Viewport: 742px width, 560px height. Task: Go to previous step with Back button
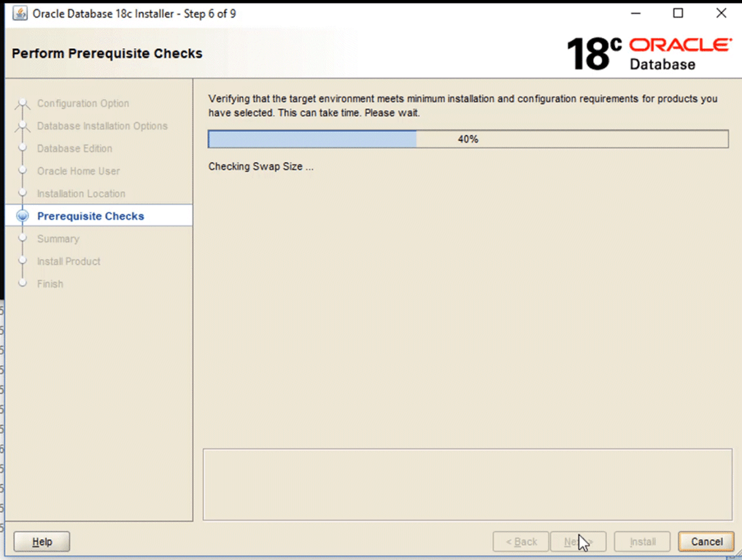521,542
